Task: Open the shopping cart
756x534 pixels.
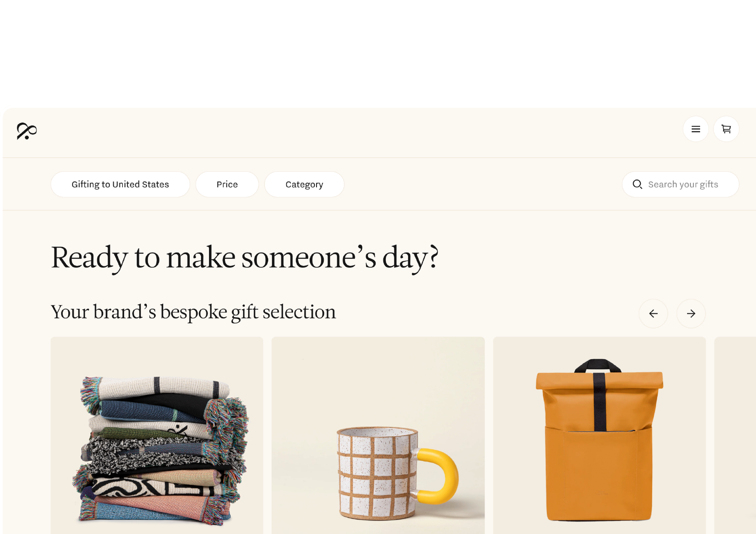Action: [726, 129]
